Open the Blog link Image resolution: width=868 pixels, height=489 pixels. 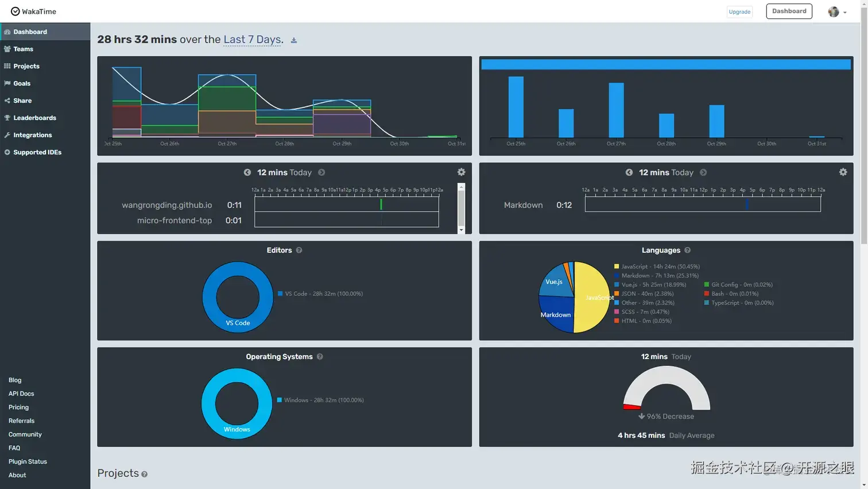(x=15, y=380)
